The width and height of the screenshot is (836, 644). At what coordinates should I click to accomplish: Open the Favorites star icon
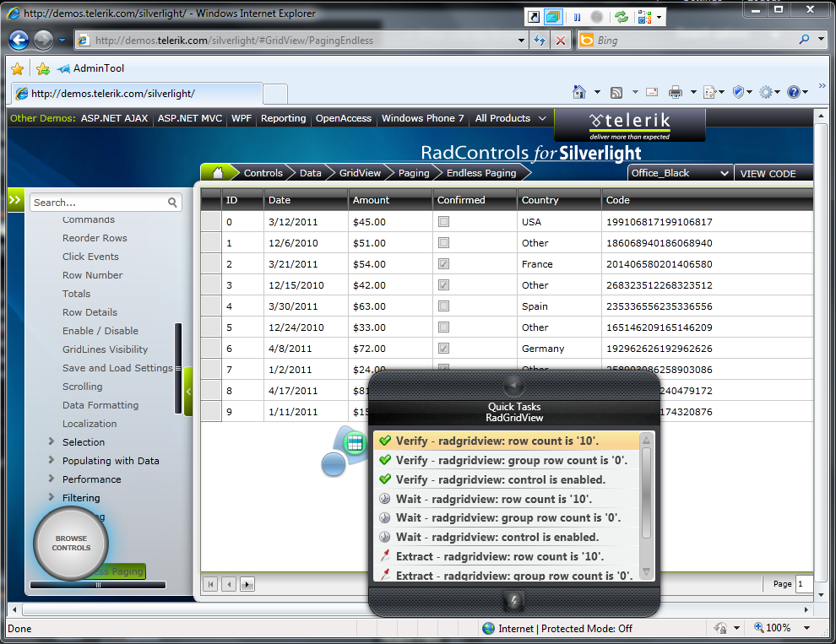(x=17, y=68)
